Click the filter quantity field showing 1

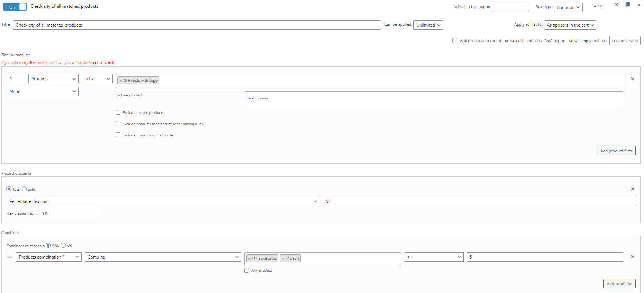tap(16, 78)
